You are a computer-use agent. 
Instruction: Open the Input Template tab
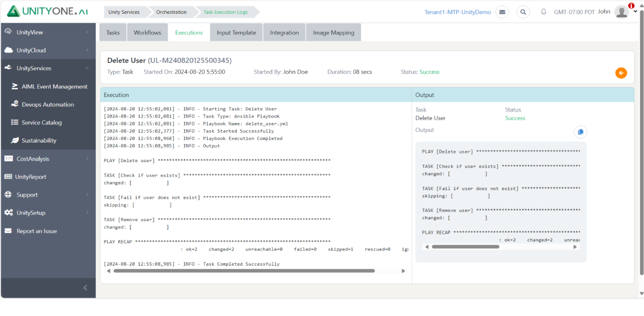tap(236, 32)
